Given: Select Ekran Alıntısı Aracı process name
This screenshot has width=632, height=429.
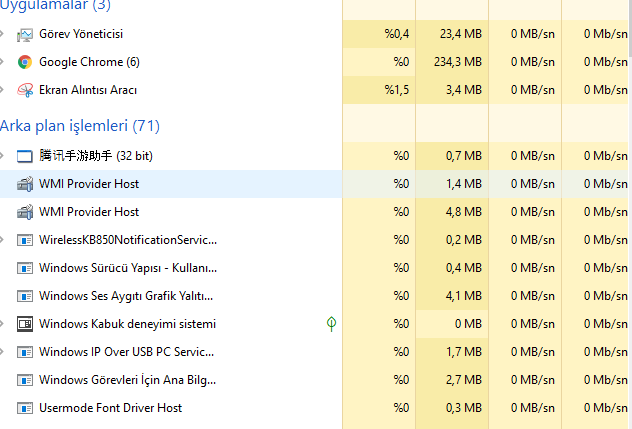Looking at the screenshot, I should [88, 90].
